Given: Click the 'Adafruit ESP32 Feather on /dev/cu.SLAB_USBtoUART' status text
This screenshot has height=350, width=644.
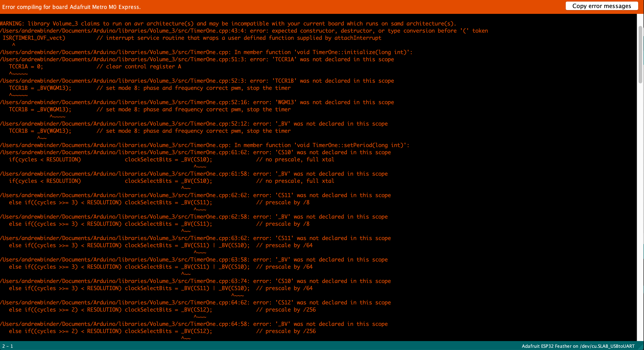Looking at the screenshot, I should pos(578,346).
